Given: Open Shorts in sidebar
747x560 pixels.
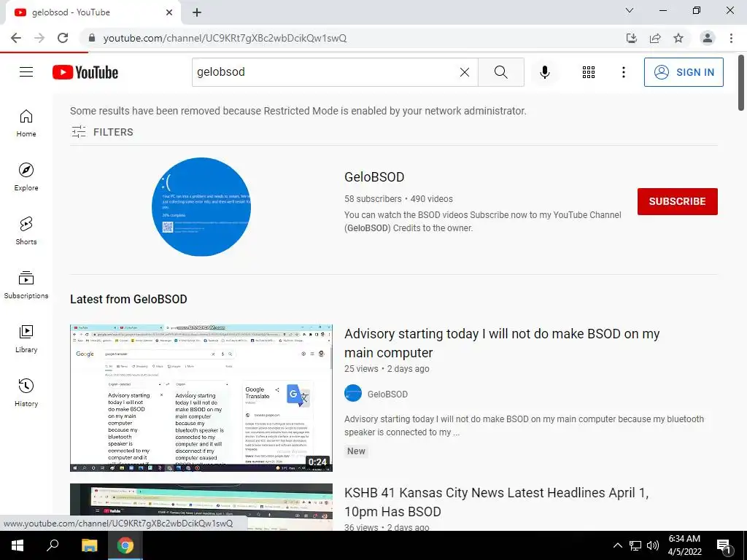Looking at the screenshot, I should click(x=26, y=231).
